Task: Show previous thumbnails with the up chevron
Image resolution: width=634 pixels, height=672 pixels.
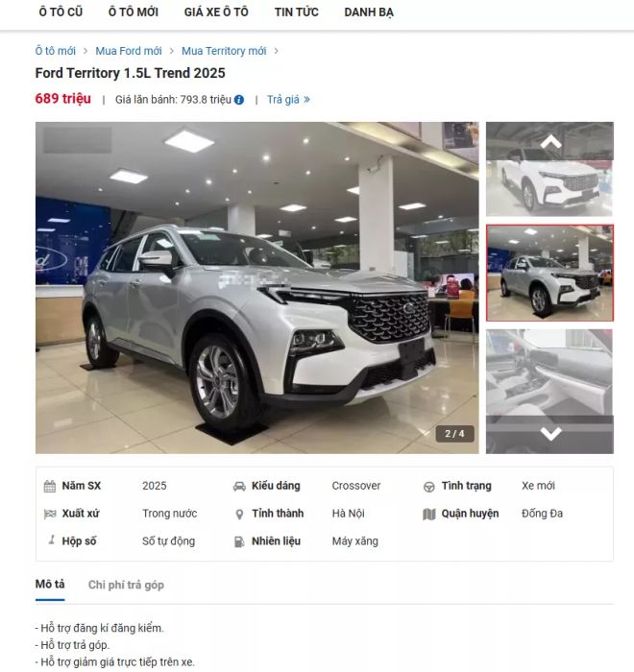Action: point(550,141)
